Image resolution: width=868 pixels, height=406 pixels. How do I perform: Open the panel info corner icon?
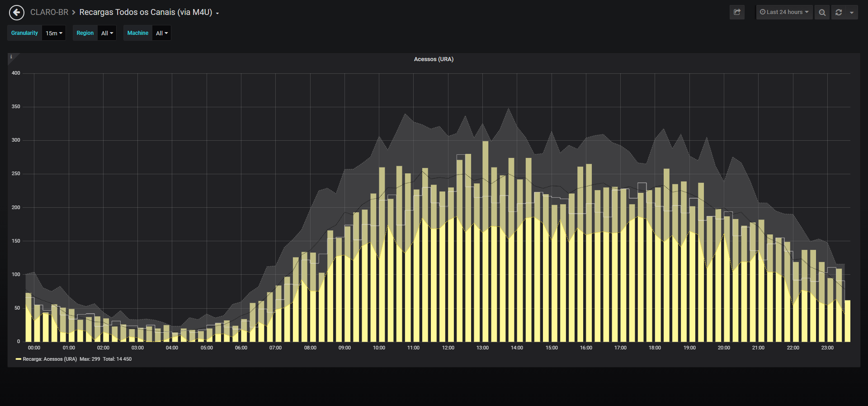11,57
